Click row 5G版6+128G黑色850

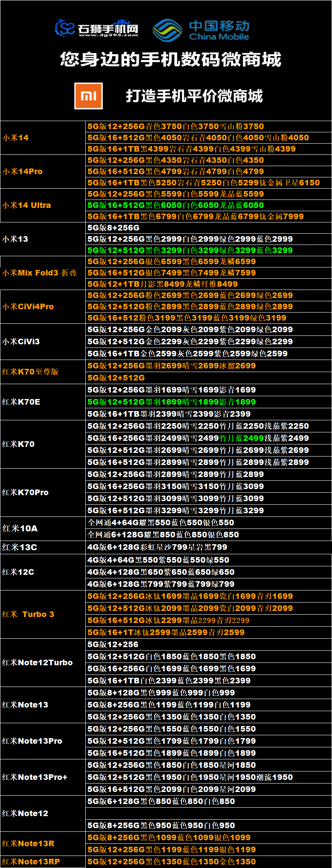click(208, 801)
